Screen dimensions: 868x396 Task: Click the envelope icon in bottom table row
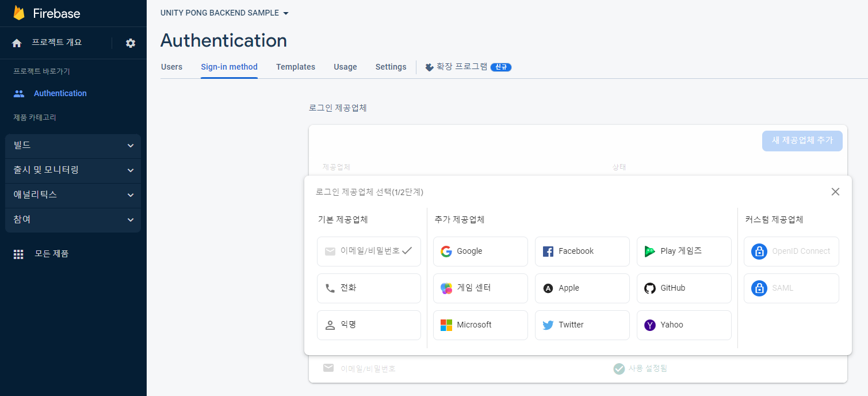[x=328, y=368]
